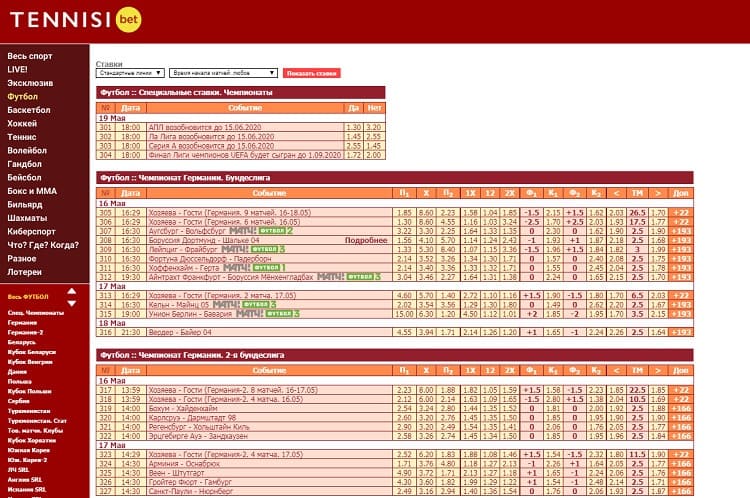Screen dimensions: 750x498
Task: Select Баскетбол in the sports menu
Action: pos(29,110)
